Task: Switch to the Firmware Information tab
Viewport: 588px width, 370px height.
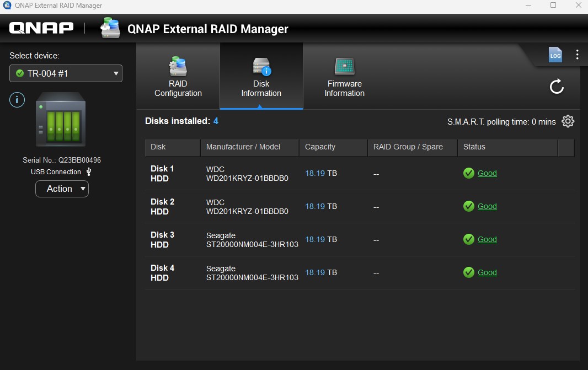Action: (344, 77)
